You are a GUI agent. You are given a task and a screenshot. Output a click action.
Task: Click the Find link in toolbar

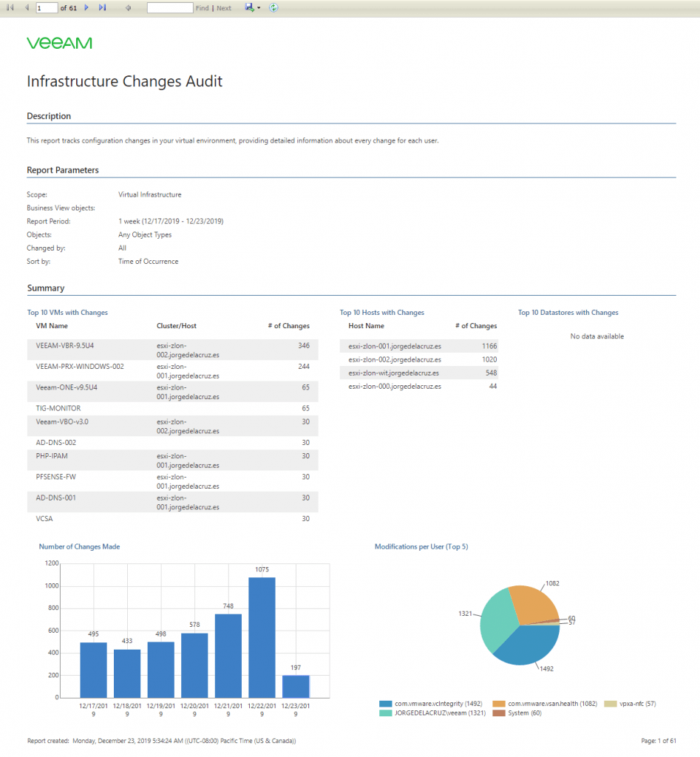[203, 8]
